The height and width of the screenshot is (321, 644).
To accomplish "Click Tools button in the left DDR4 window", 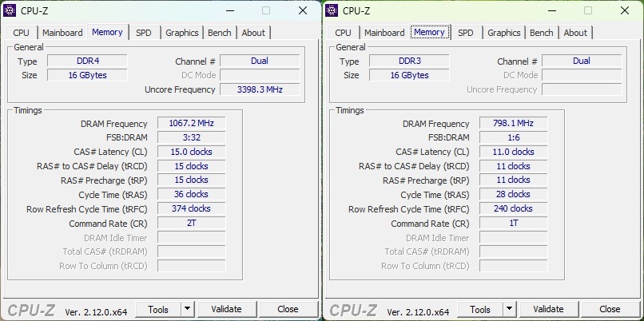I will pyautogui.click(x=158, y=309).
